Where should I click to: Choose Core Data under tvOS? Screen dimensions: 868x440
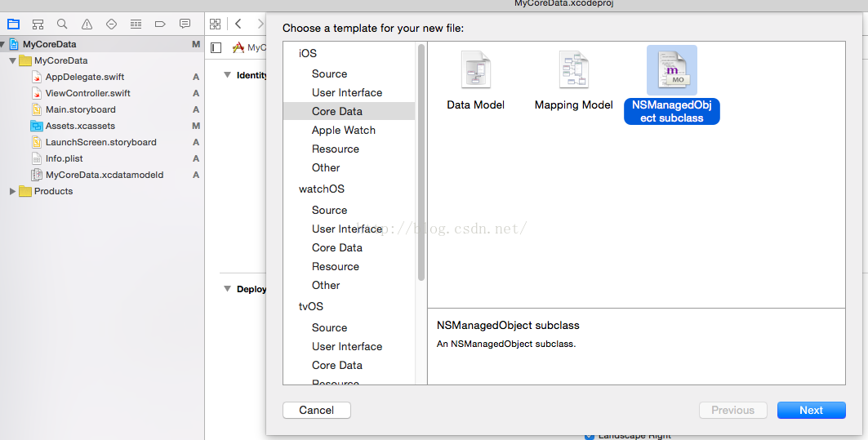coord(337,365)
